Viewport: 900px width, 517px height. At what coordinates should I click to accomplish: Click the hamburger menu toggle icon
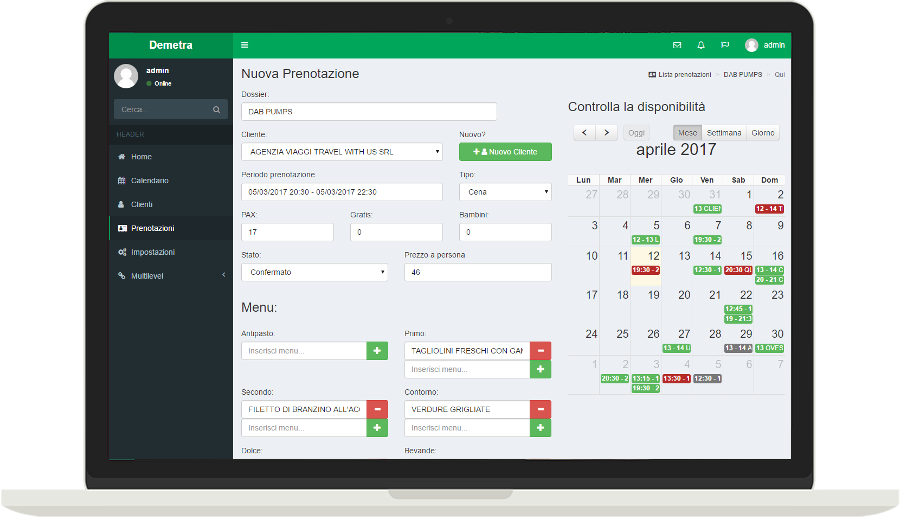pyautogui.click(x=245, y=45)
